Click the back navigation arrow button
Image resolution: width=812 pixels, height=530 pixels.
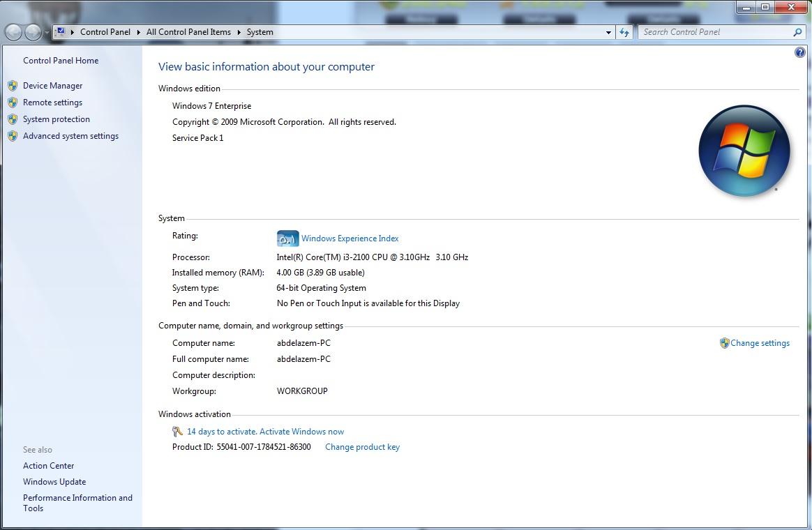click(x=13, y=33)
